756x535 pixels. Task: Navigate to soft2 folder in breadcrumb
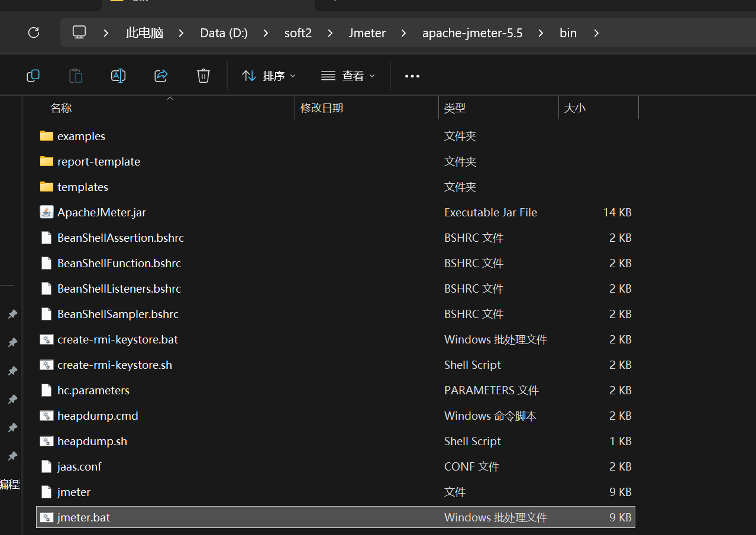[298, 33]
